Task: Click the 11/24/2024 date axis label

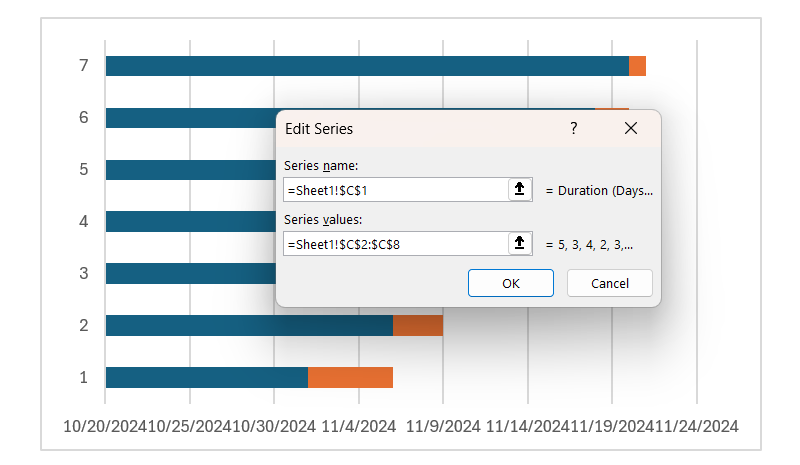Action: click(x=697, y=427)
